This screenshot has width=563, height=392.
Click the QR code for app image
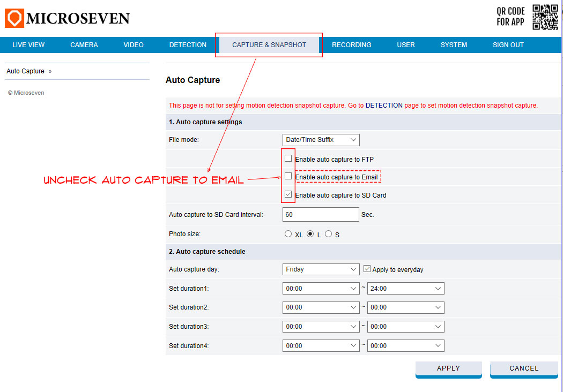pyautogui.click(x=545, y=17)
